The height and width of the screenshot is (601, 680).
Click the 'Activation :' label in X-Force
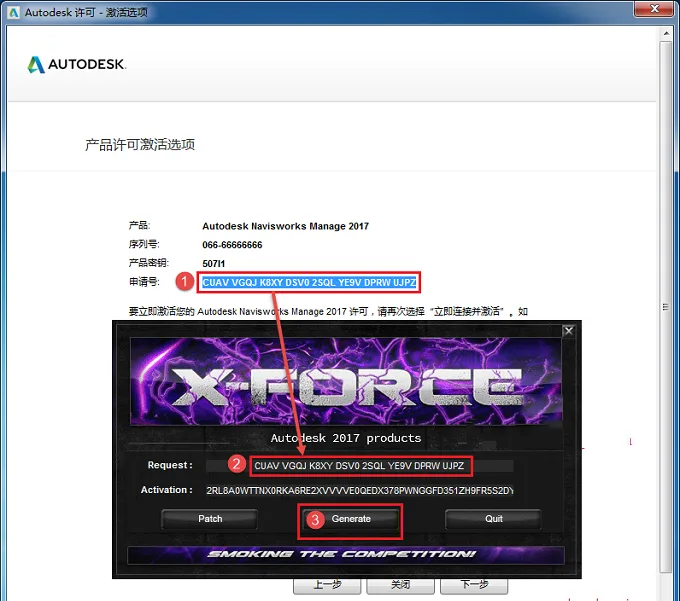click(167, 490)
